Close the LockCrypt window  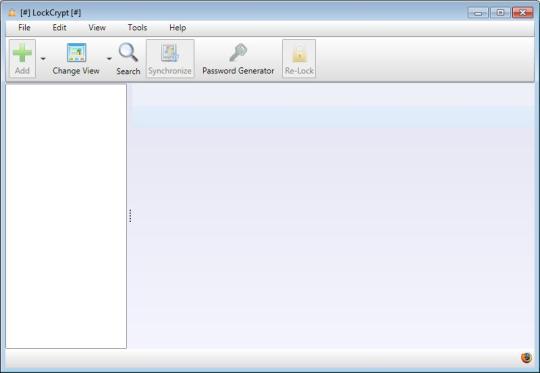(x=522, y=13)
